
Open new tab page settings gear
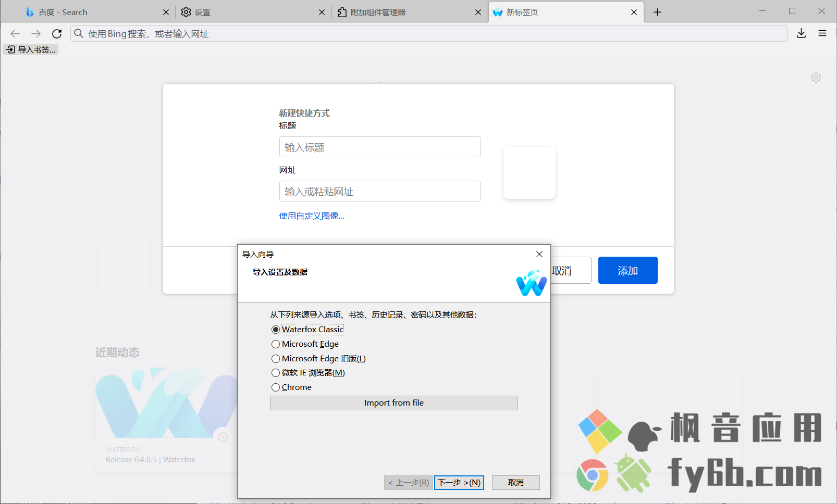coord(816,78)
